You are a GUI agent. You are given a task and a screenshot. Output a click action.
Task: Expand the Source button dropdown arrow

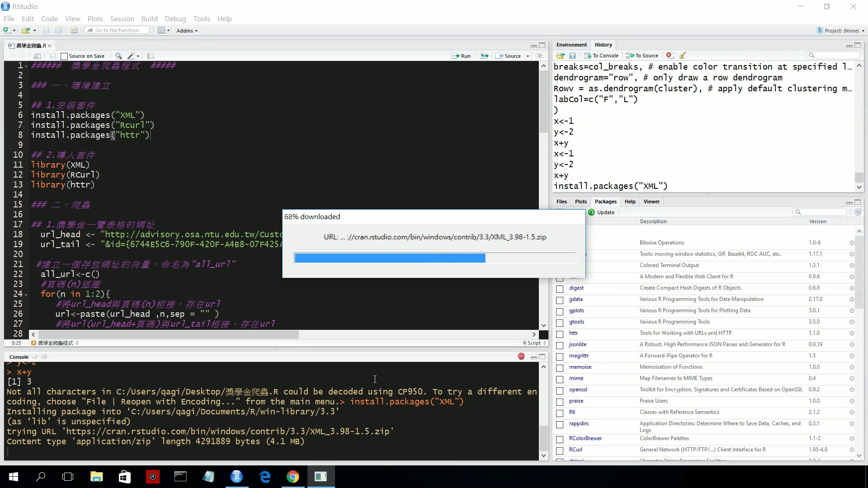point(528,56)
